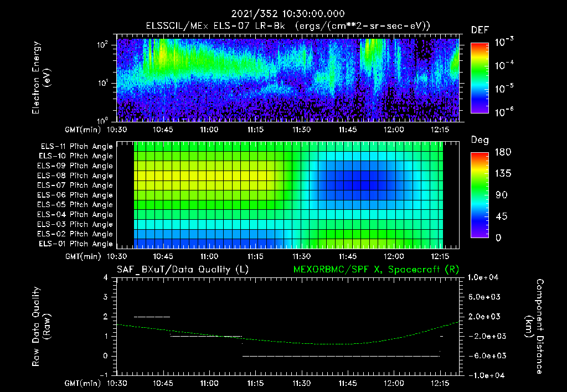Image resolution: width=567 pixels, height=392 pixels.
Task: Select the 10⁻⁴ tick on the DEF scale
Action: [x=504, y=65]
